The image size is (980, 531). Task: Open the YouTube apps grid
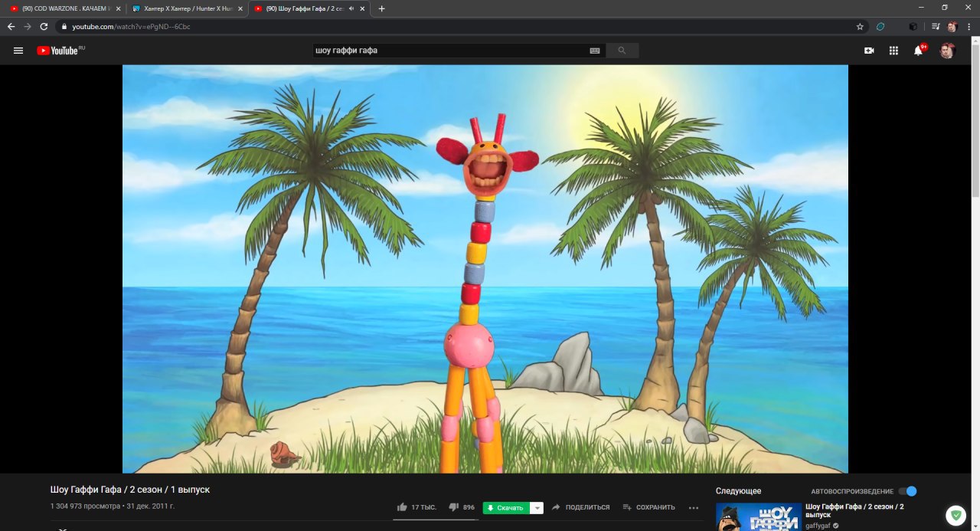(x=893, y=51)
